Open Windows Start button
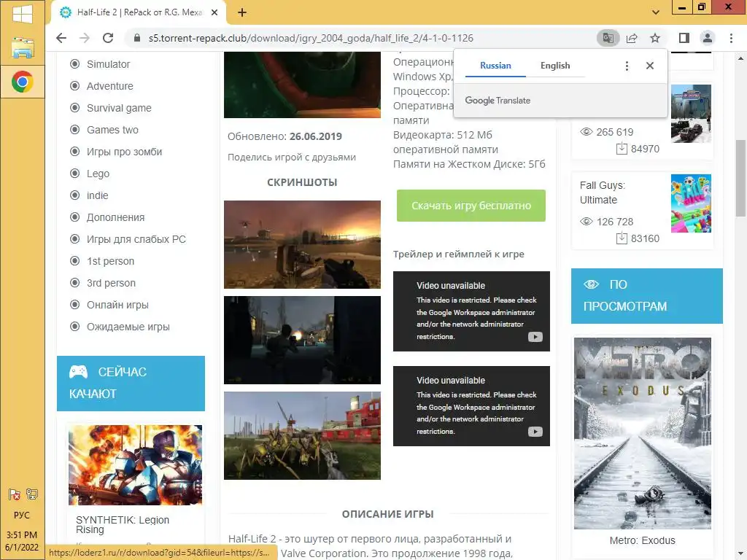 click(x=23, y=15)
